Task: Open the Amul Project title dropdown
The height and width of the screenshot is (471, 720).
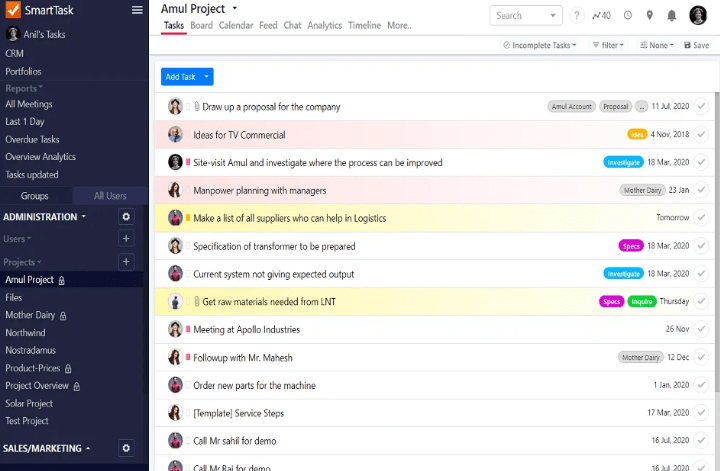Action: (x=235, y=8)
